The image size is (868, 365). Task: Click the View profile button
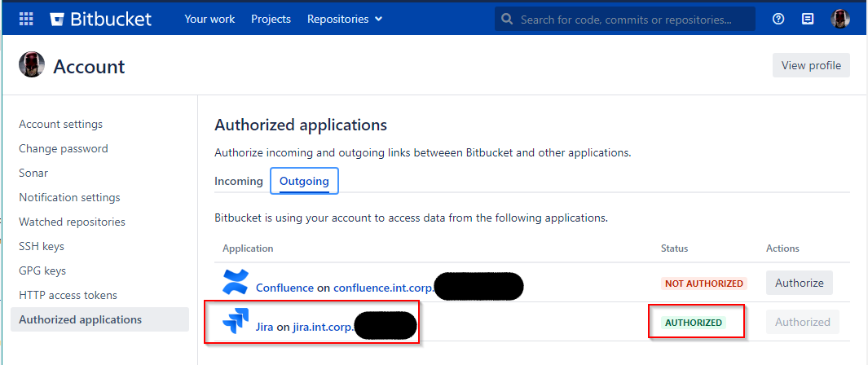(x=811, y=65)
